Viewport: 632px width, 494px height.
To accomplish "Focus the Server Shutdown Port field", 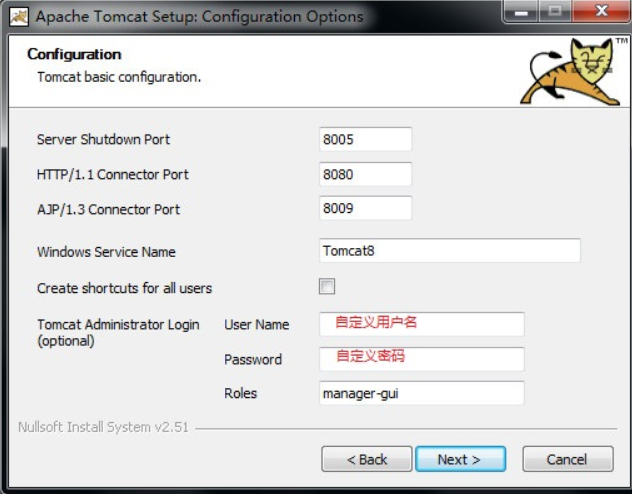I will (365, 139).
